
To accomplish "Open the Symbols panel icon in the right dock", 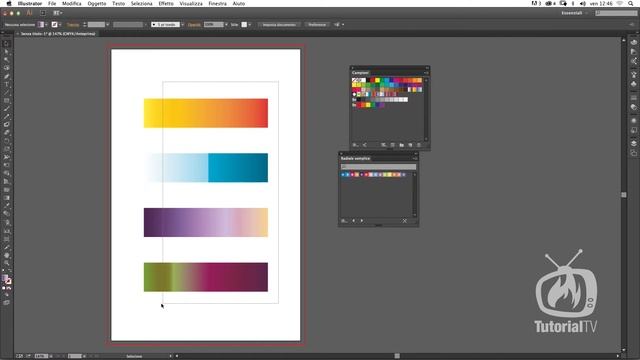I will point(633,84).
